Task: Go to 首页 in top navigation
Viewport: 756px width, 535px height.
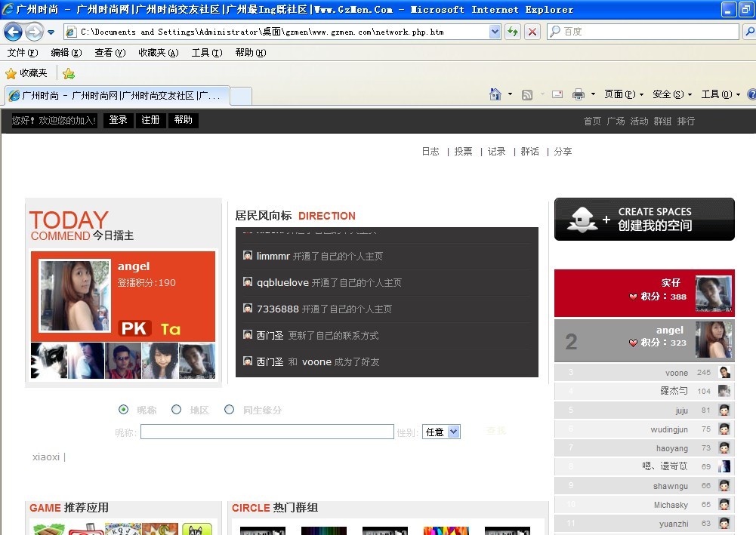Action: point(592,121)
